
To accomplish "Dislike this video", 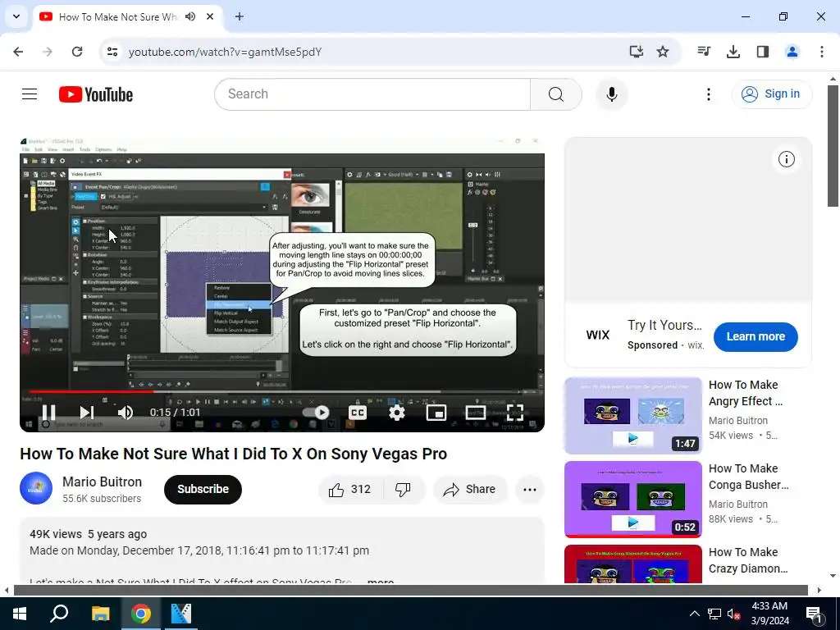I will [x=403, y=489].
